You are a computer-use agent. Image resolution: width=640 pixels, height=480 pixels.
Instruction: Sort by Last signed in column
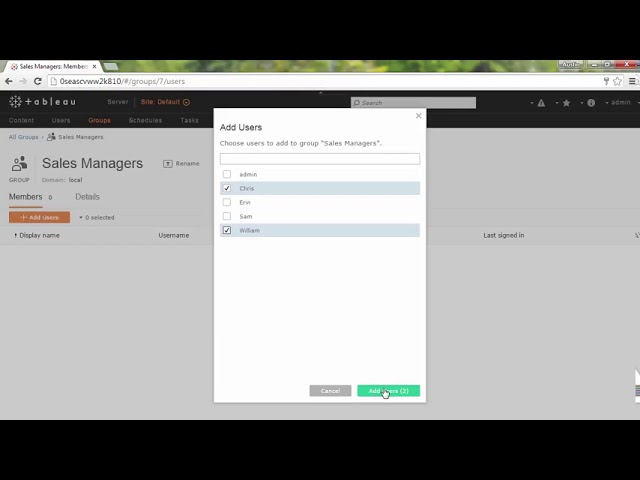[x=504, y=236]
